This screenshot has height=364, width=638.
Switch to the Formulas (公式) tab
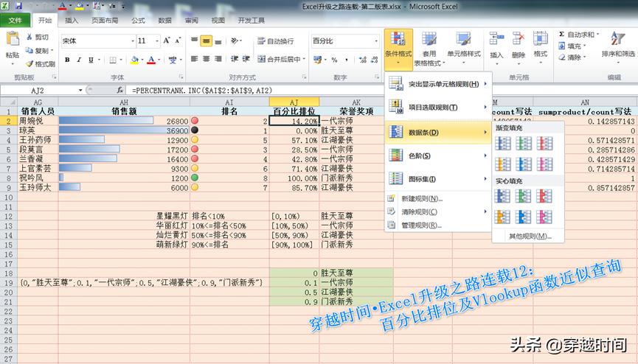[x=139, y=21]
